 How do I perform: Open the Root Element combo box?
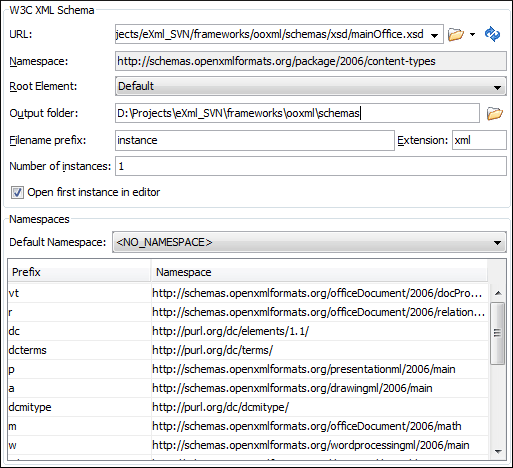(311, 86)
